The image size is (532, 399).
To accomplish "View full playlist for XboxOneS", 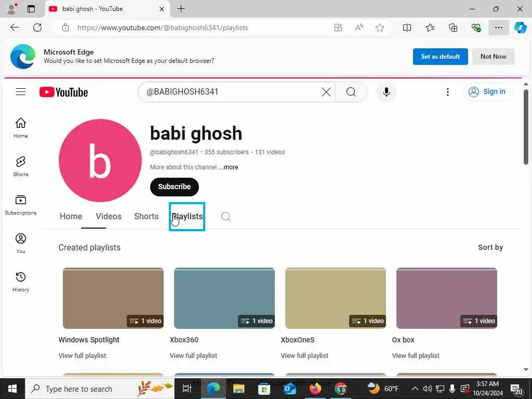I will [x=304, y=355].
